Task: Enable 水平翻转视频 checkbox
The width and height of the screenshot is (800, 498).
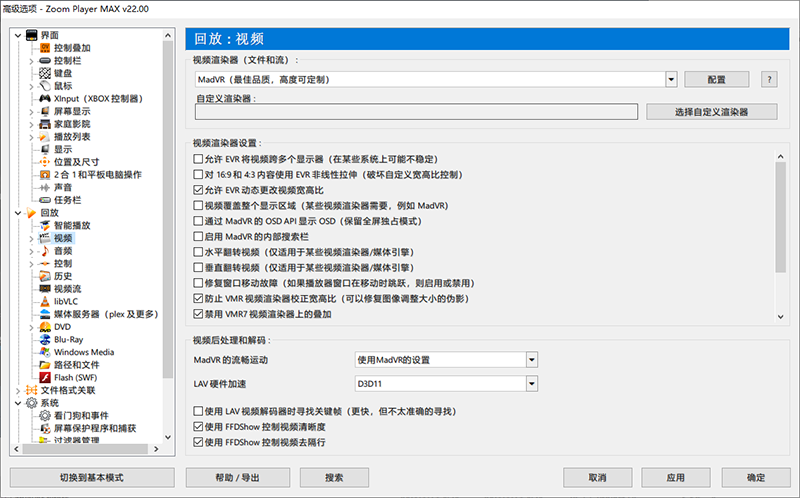Action: tap(197, 252)
